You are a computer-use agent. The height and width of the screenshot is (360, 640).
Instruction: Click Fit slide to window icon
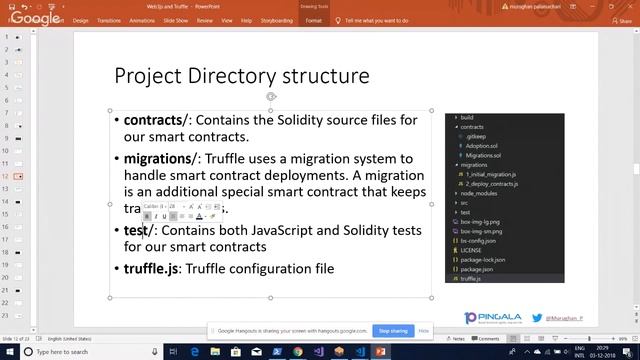(x=635, y=339)
